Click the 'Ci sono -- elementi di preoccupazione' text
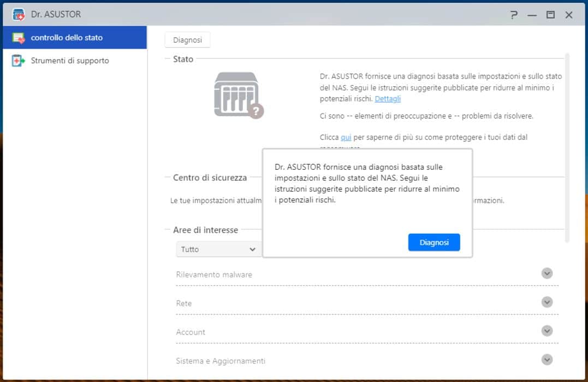The width and height of the screenshot is (588, 382). (426, 116)
